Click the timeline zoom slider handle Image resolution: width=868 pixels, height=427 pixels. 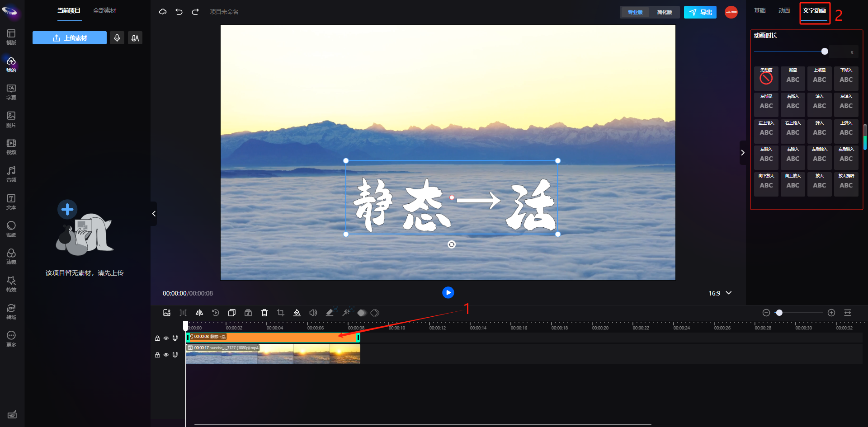click(x=779, y=313)
